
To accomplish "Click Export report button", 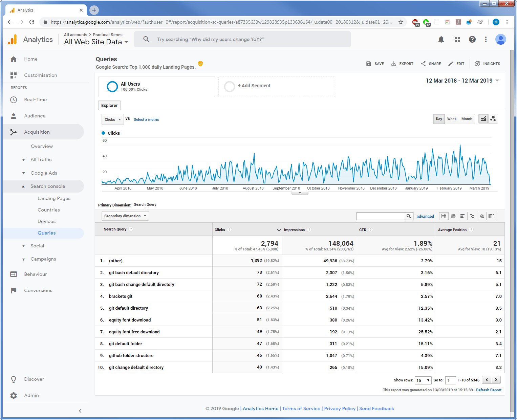I will [402, 64].
